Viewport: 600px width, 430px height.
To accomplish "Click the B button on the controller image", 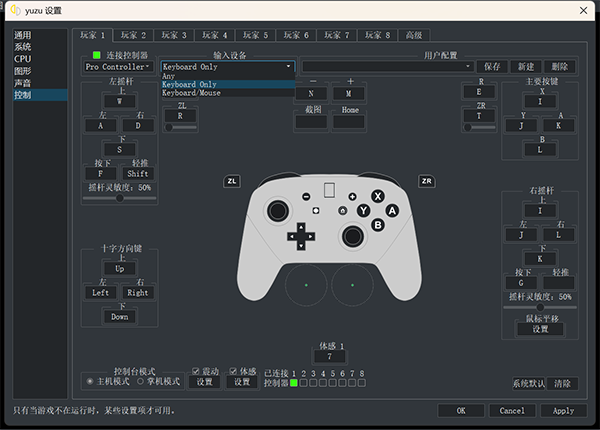I will tap(378, 225).
